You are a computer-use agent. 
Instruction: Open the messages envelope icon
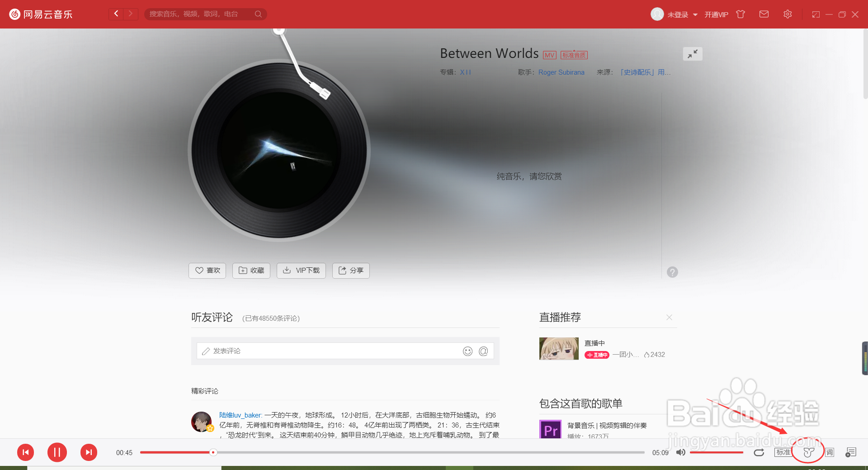[764, 14]
